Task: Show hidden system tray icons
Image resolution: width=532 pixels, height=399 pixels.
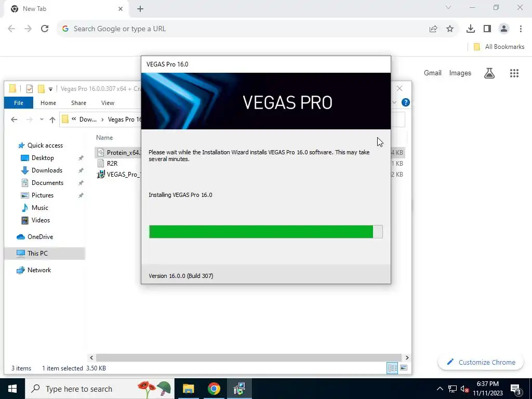Action: (x=440, y=389)
